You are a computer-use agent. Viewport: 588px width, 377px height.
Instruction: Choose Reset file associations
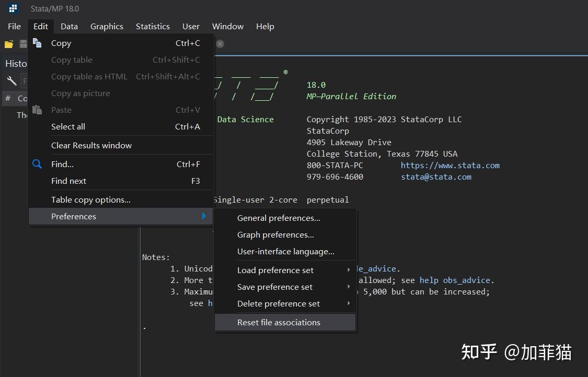(x=279, y=322)
